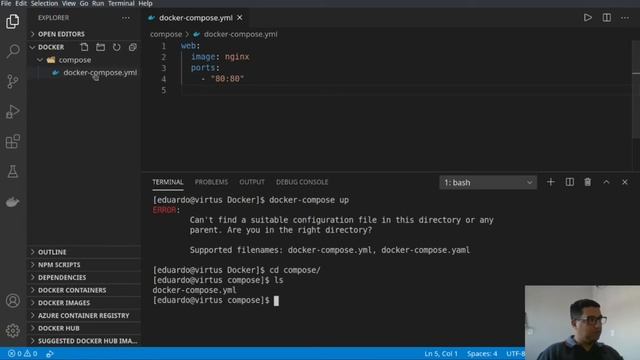Change indentation via Spaces: 4
This screenshot has width=640, height=360.
pyautogui.click(x=482, y=353)
